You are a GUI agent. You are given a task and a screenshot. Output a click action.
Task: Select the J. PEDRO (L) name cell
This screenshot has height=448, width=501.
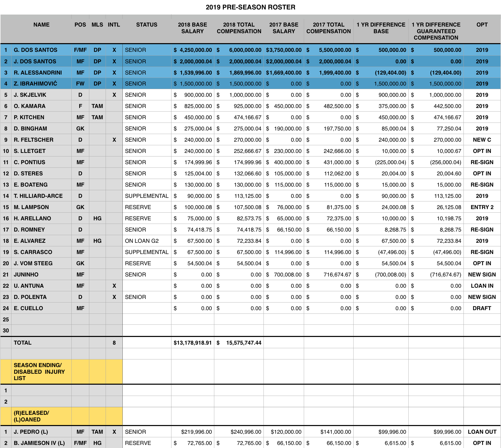point(41,432)
